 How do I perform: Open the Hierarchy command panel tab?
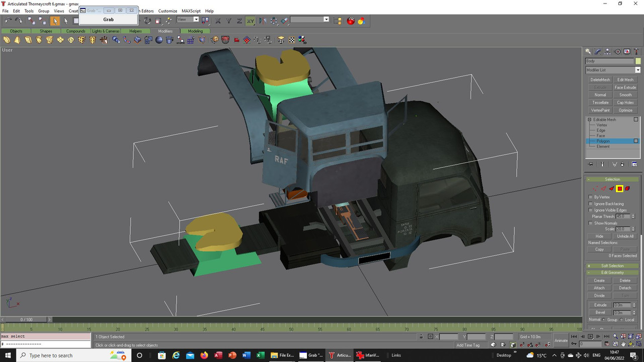pos(608,52)
